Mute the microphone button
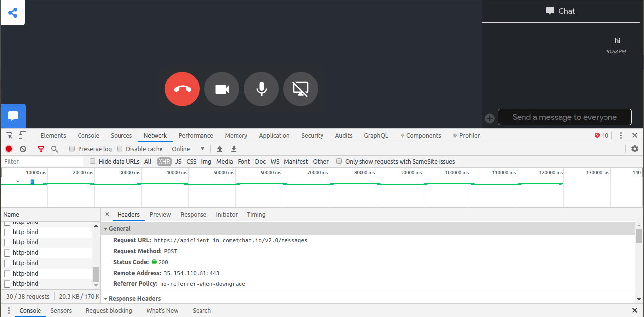 [261, 89]
